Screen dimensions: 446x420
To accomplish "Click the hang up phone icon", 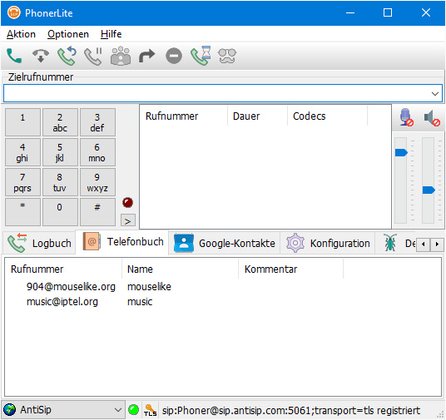I will tap(41, 56).
